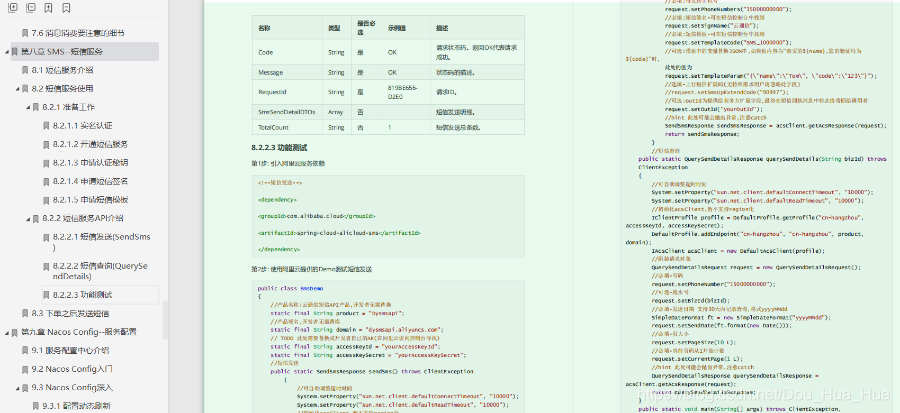Click bookmark icon beside 8.3 entry

25,314
